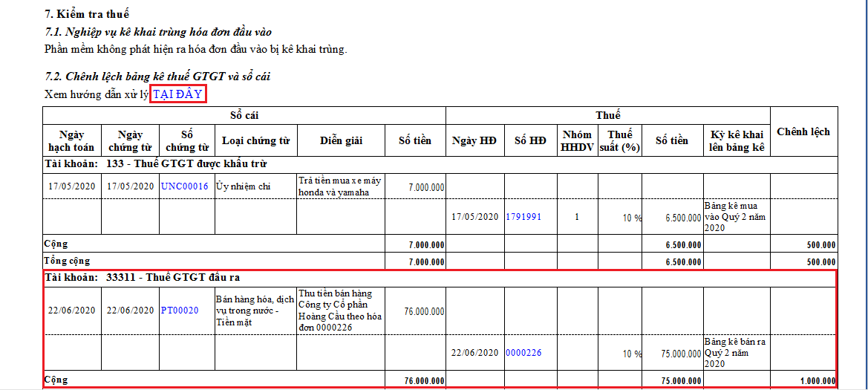Click 'Bảng kê bán ra Quý 2 năm 2020'
This screenshot has width=868, height=390.
click(x=737, y=352)
